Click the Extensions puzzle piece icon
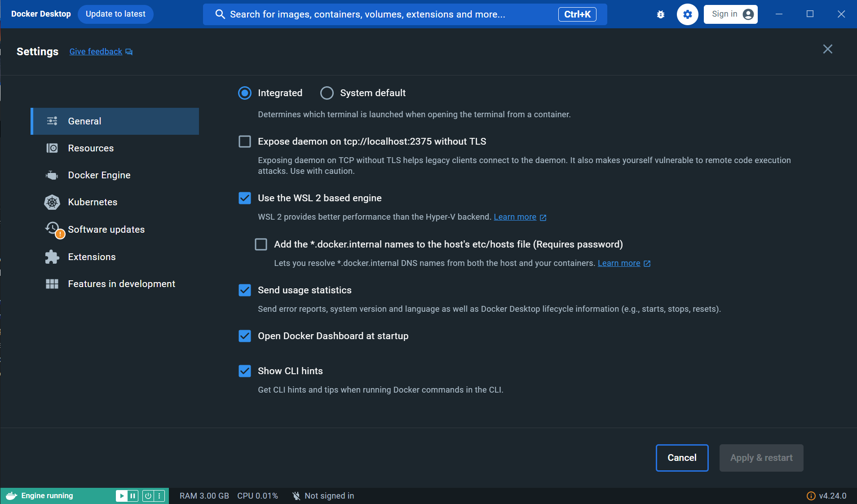Screen dimensions: 857x504 pyautogui.click(x=52, y=257)
